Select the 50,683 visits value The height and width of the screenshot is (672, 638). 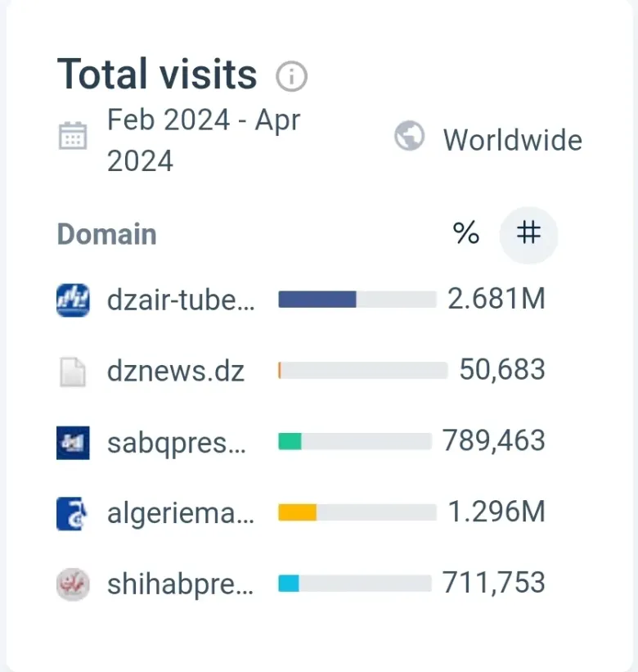502,369
